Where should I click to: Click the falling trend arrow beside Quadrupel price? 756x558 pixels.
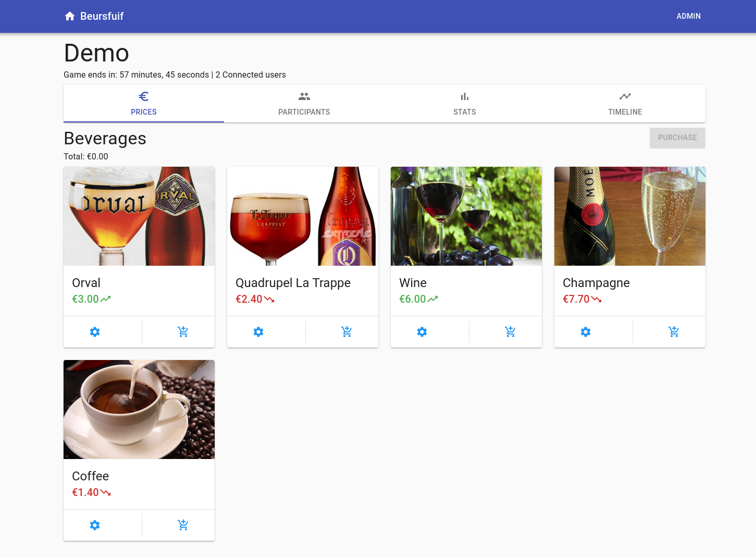point(269,299)
